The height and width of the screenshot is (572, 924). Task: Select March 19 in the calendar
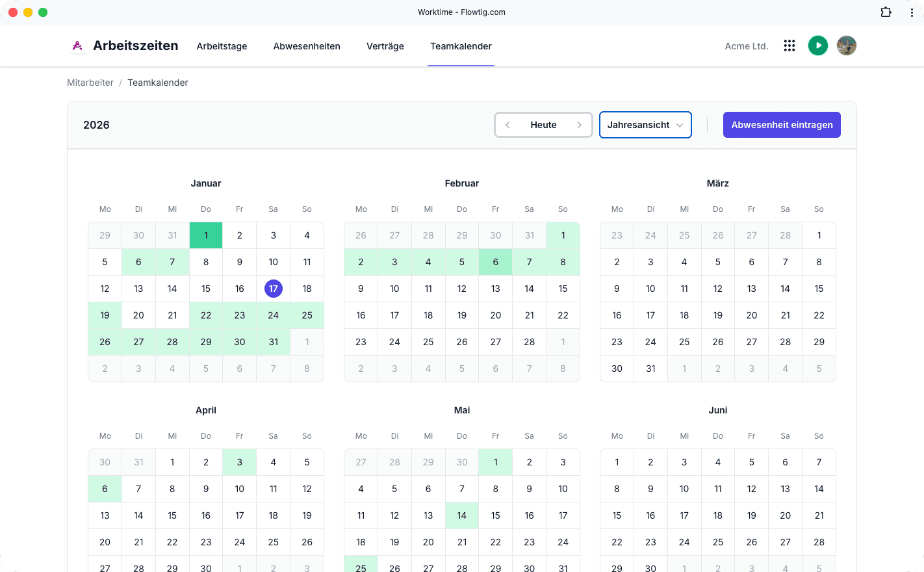(718, 315)
